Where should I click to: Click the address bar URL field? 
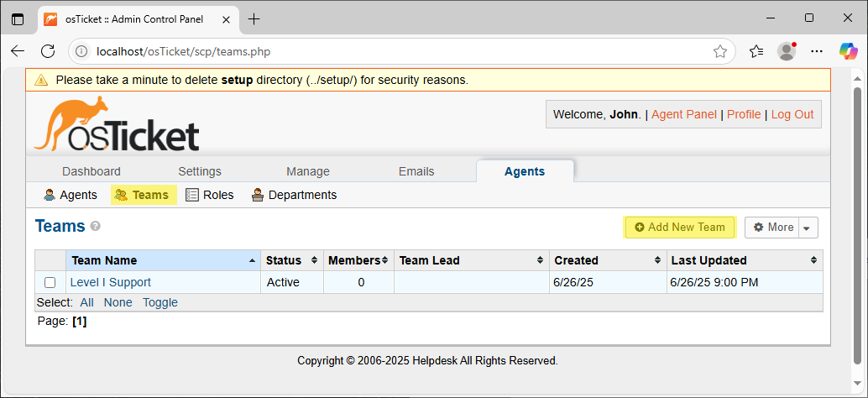tap(401, 51)
